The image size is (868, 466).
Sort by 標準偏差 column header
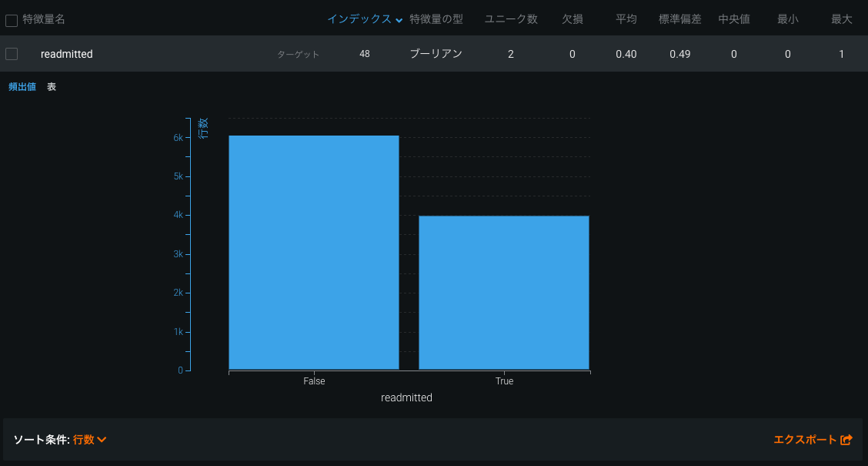click(x=680, y=19)
